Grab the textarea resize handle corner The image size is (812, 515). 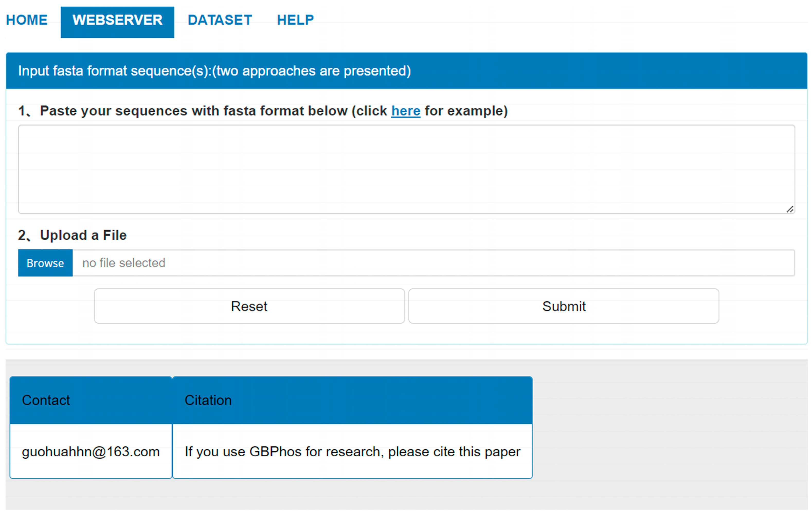tap(790, 210)
